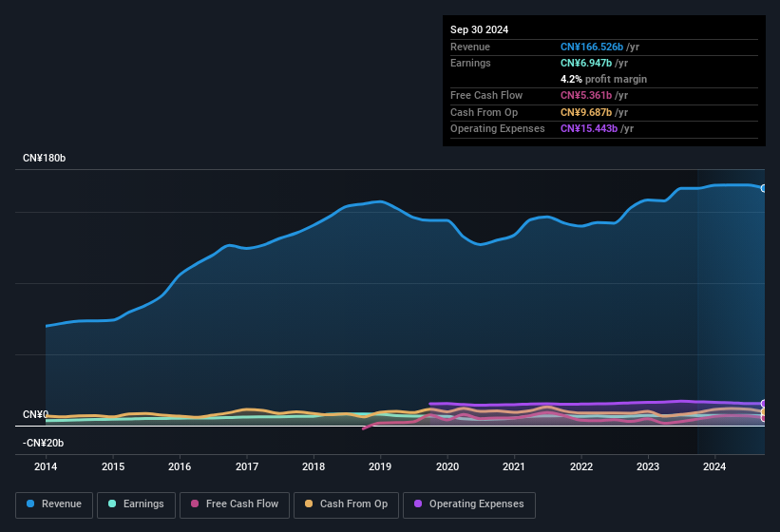
Task: Select the 2020 year tick label
Action: click(x=447, y=466)
